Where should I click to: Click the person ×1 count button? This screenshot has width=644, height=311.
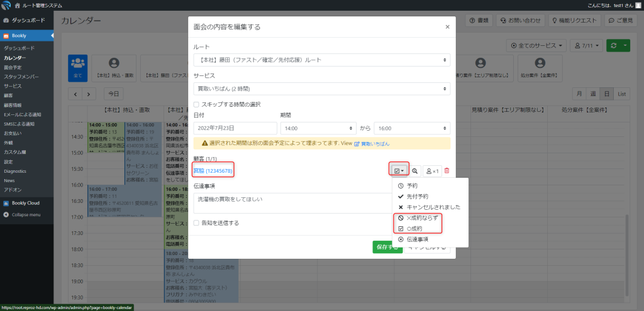tap(432, 170)
